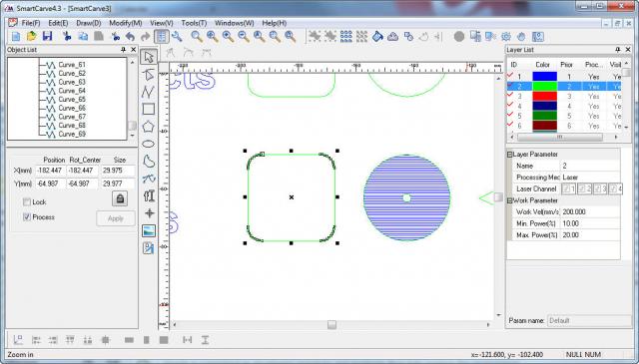The height and width of the screenshot is (364, 639).
Task: Click the Save file icon
Action: point(47,37)
